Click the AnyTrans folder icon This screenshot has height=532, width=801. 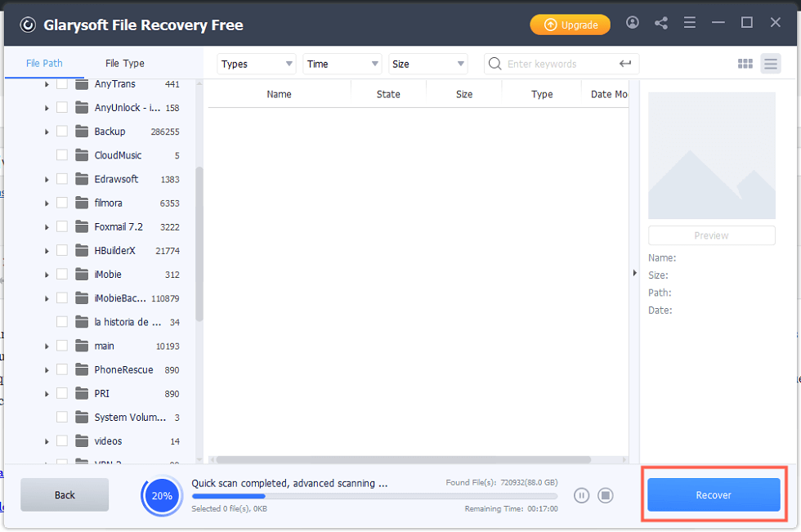click(82, 84)
